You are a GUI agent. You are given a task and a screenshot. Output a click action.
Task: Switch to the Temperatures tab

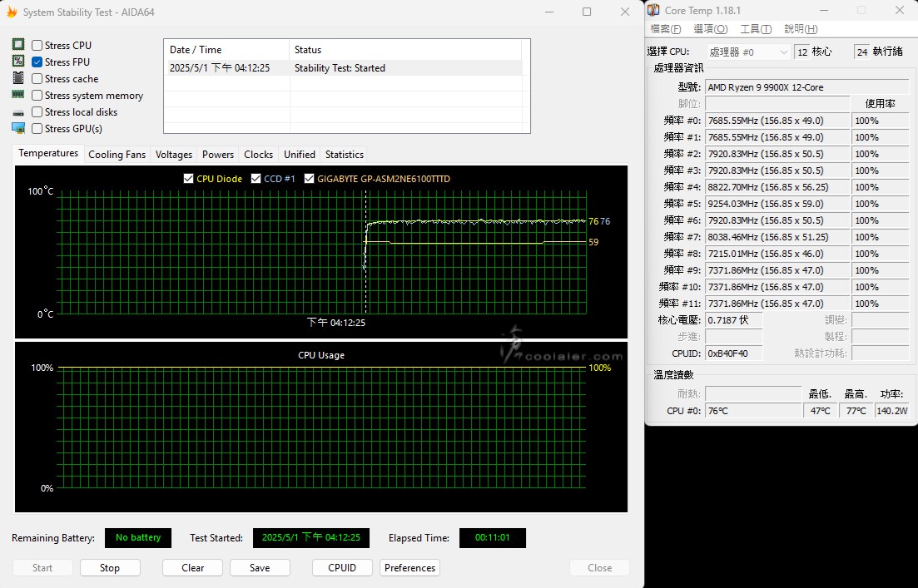tap(48, 153)
